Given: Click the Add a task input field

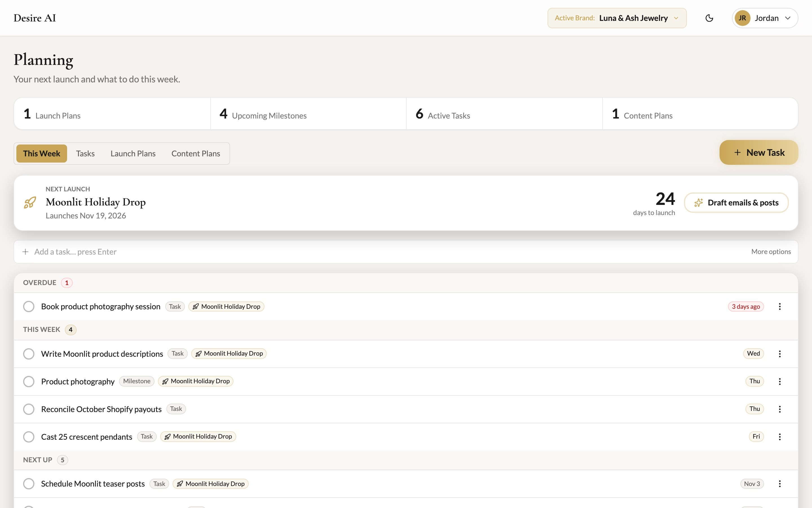Looking at the screenshot, I should pyautogui.click(x=406, y=252).
